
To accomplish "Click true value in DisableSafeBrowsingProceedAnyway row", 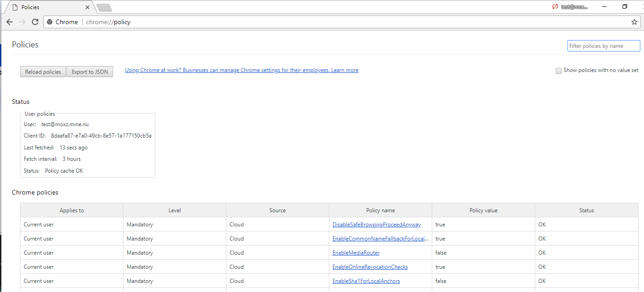I will click(440, 225).
